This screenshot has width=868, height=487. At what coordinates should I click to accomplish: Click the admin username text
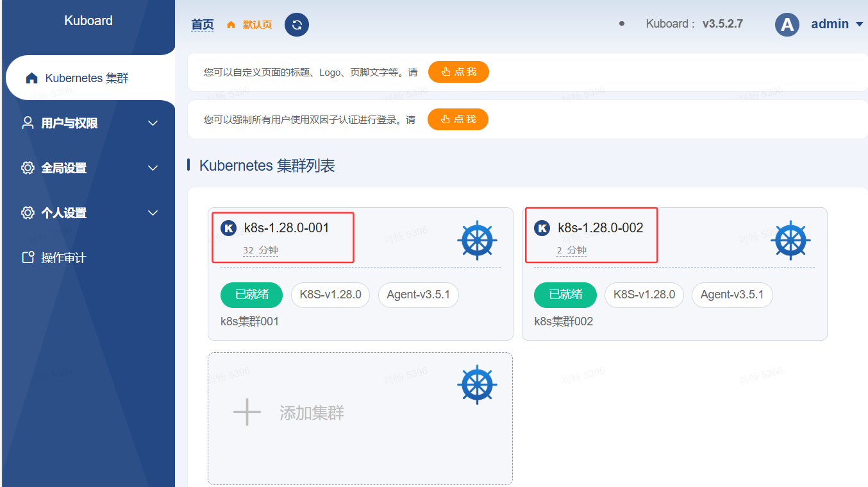click(x=830, y=24)
